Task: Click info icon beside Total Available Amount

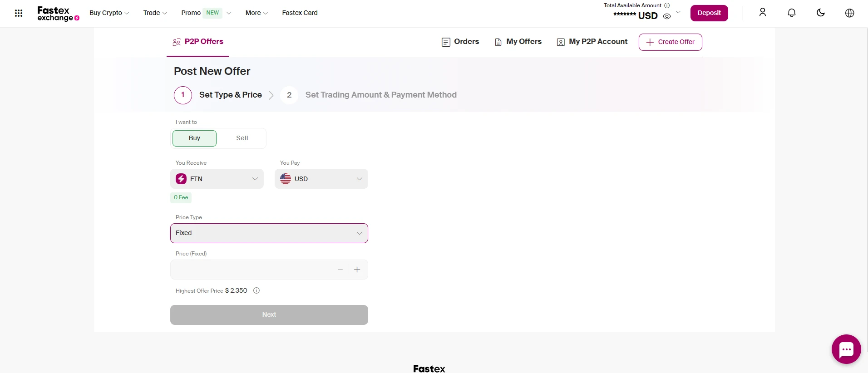Action: [667, 5]
